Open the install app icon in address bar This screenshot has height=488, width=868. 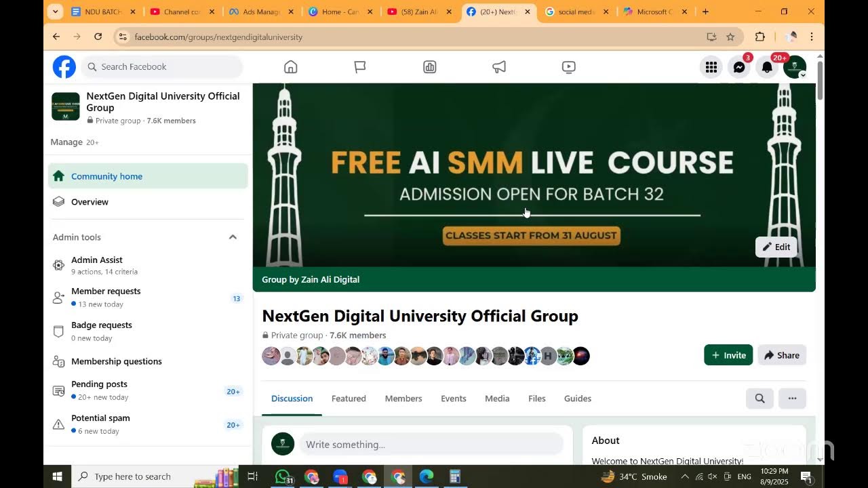(x=711, y=37)
